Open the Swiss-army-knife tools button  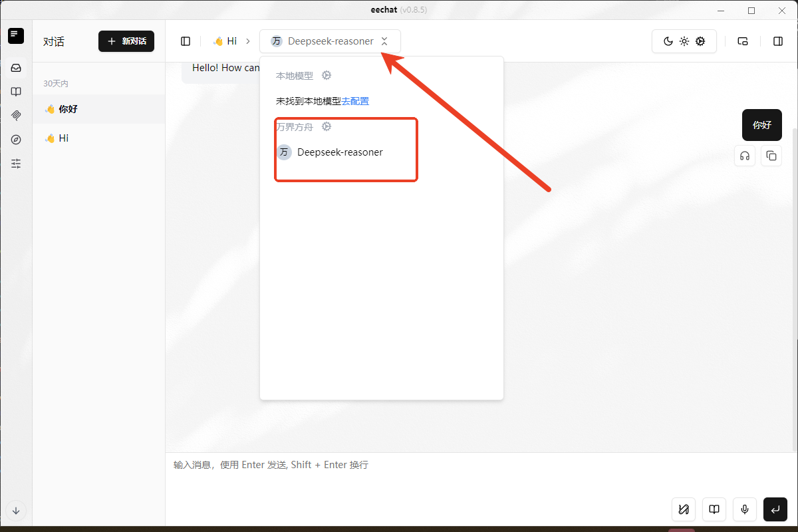tap(684, 509)
